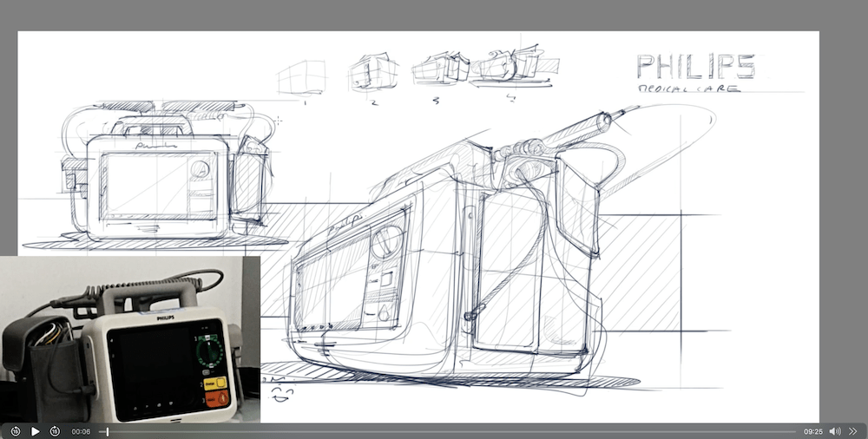
Task: Play the video
Action: [35, 431]
